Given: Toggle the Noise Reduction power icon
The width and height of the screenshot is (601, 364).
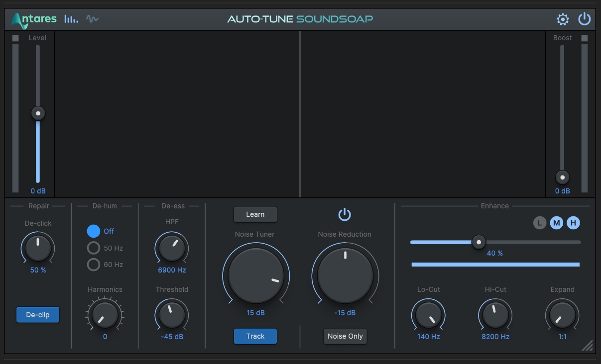Looking at the screenshot, I should tap(345, 215).
